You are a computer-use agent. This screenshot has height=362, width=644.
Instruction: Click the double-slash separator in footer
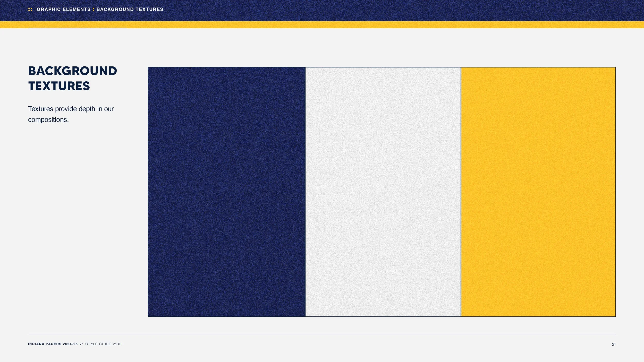point(81,344)
